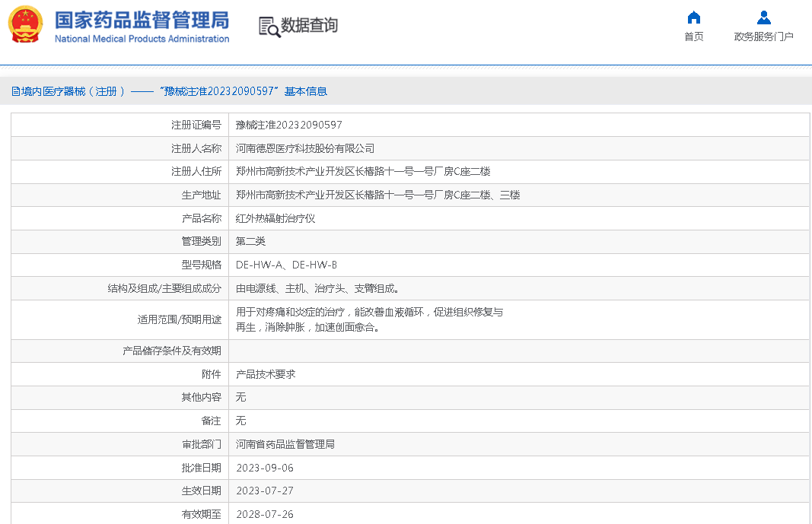
Task: Click the national emblem logo
Action: [26, 25]
